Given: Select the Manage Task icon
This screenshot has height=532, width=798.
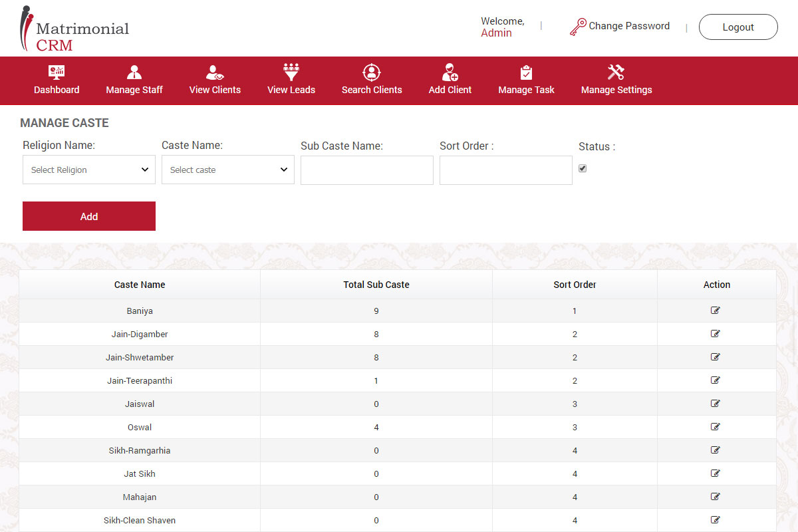Looking at the screenshot, I should 526,80.
